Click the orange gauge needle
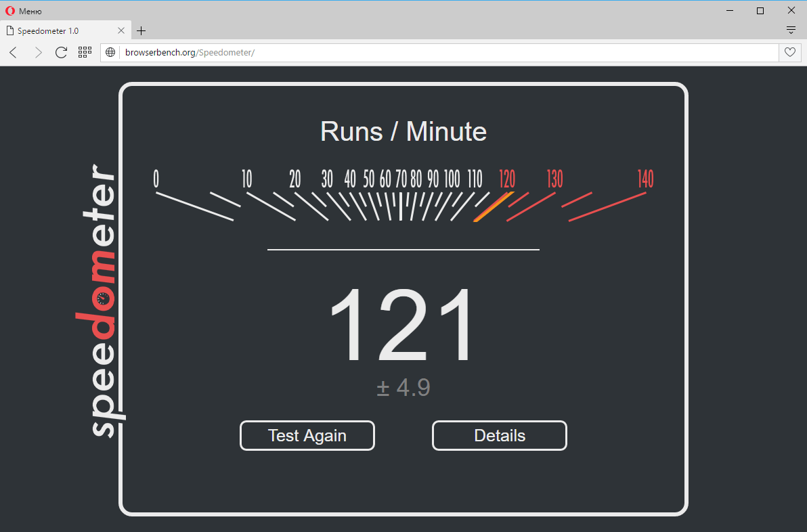The image size is (807, 532). 494,207
